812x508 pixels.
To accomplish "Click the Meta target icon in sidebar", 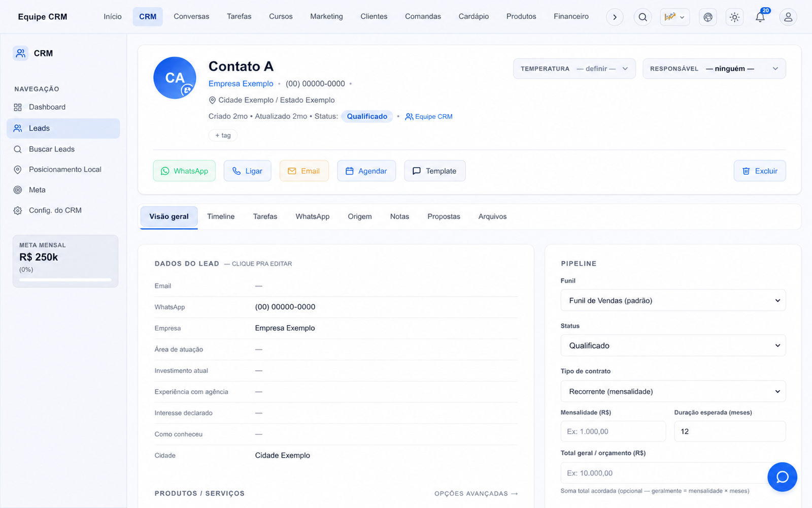I will pos(18,190).
